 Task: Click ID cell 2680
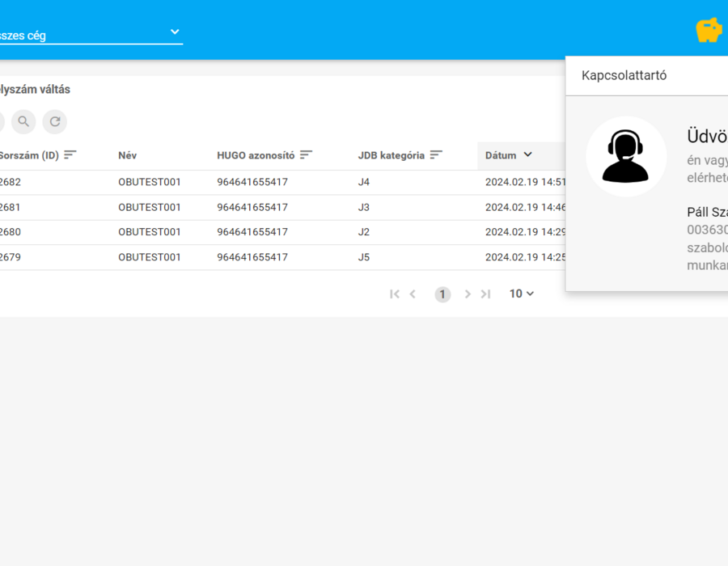pos(11,232)
